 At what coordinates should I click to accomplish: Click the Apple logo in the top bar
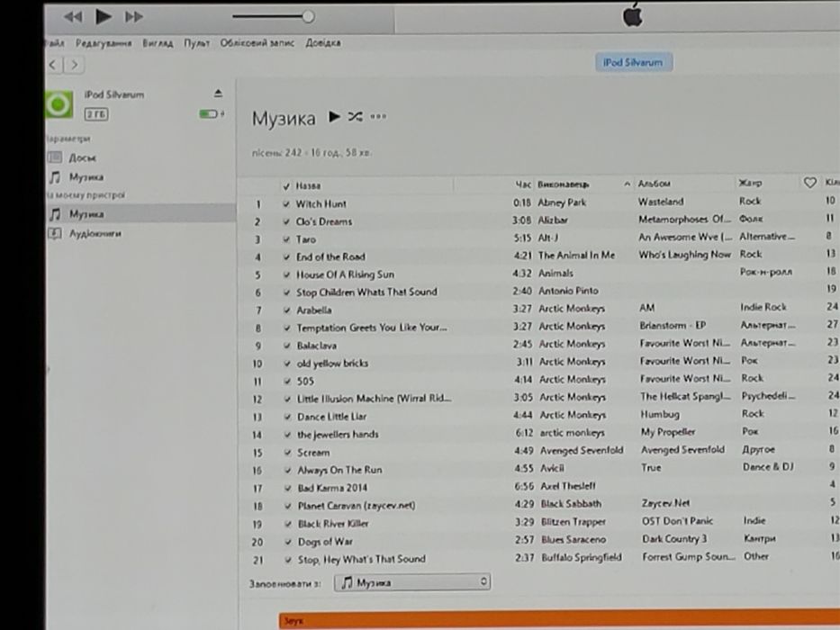[633, 14]
